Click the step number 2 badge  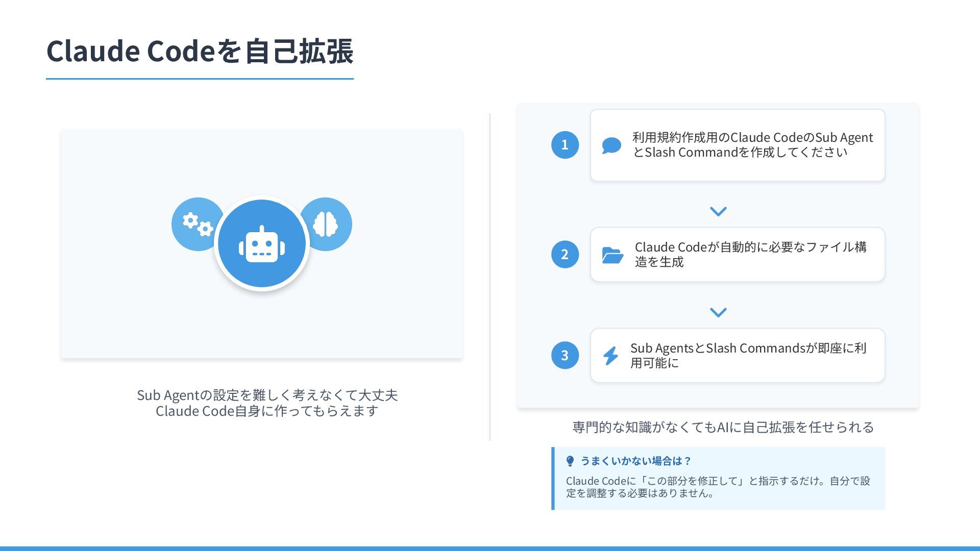point(565,255)
